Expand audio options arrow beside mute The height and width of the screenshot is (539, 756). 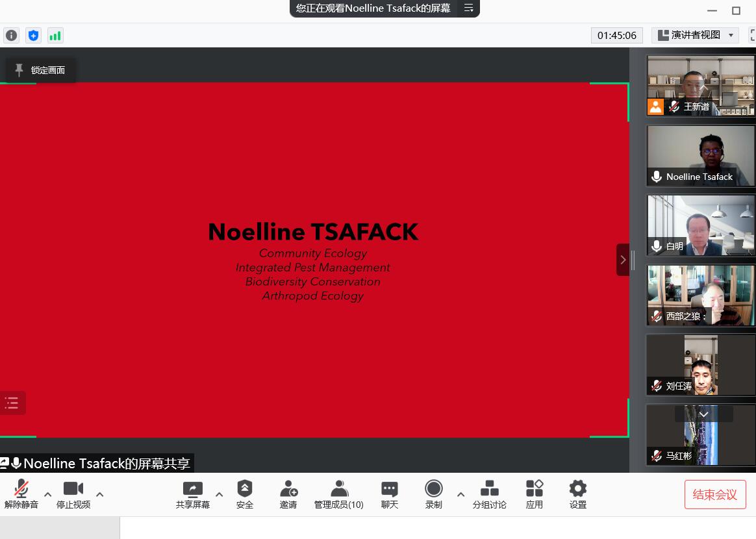(47, 494)
